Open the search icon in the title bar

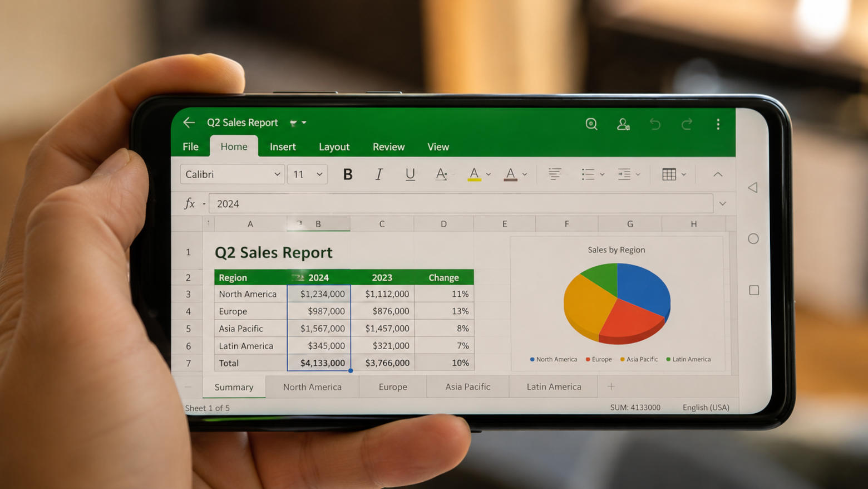click(591, 124)
